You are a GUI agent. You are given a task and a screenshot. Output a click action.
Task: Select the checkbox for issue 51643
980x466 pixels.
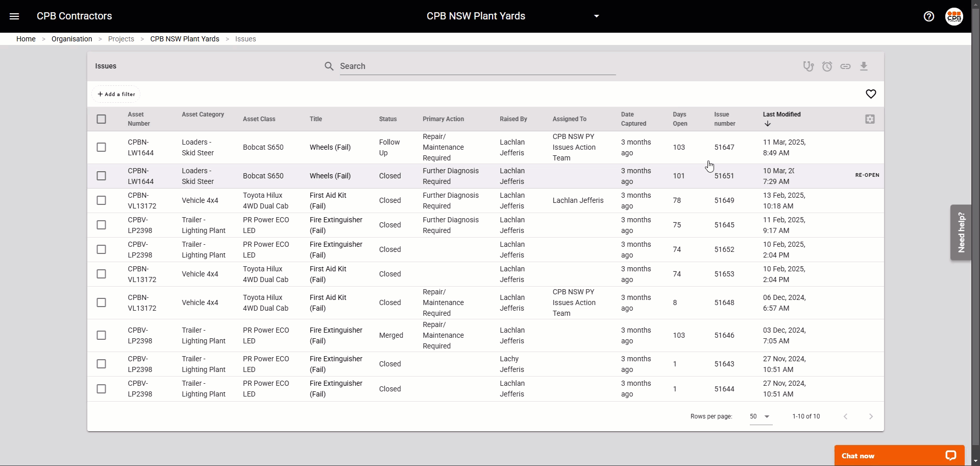[x=102, y=364]
